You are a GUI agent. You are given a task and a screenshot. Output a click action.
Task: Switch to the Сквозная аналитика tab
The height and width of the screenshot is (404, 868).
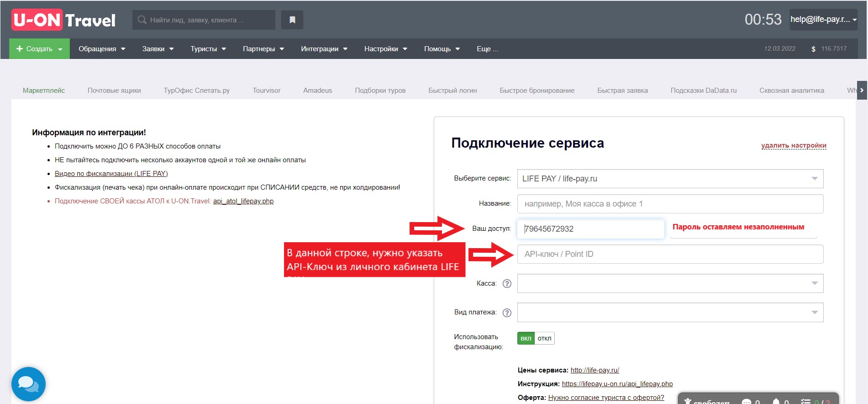[x=792, y=90]
